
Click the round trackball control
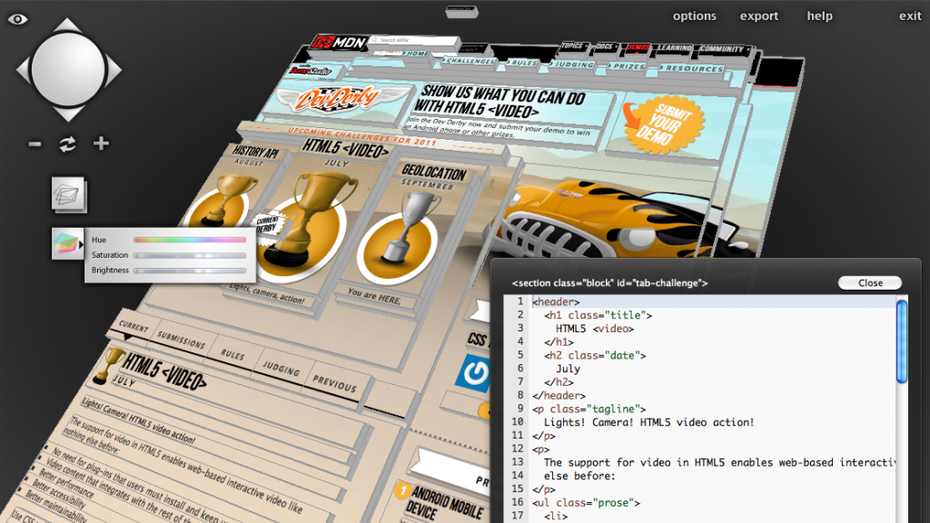(x=68, y=69)
